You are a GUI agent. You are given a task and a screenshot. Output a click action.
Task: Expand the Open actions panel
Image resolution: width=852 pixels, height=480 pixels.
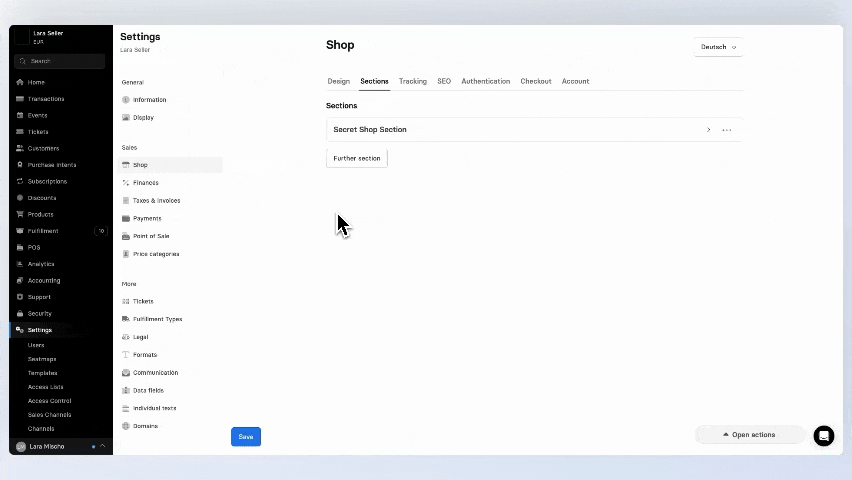point(749,435)
